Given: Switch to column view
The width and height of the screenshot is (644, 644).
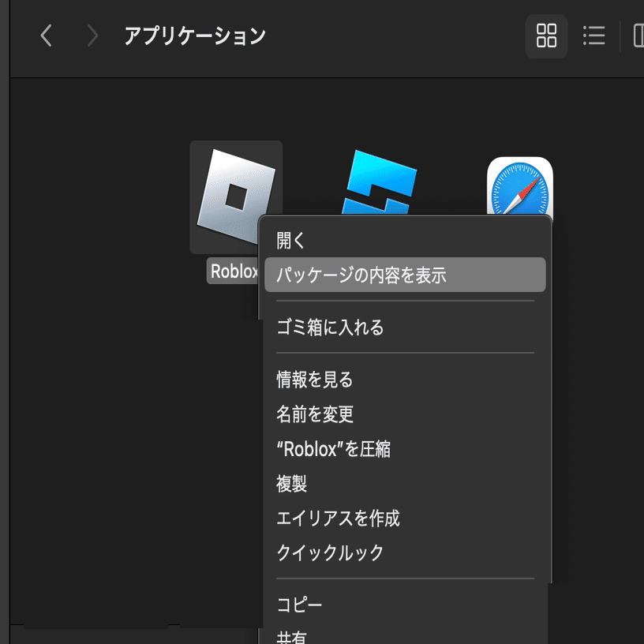Looking at the screenshot, I should pos(638,36).
